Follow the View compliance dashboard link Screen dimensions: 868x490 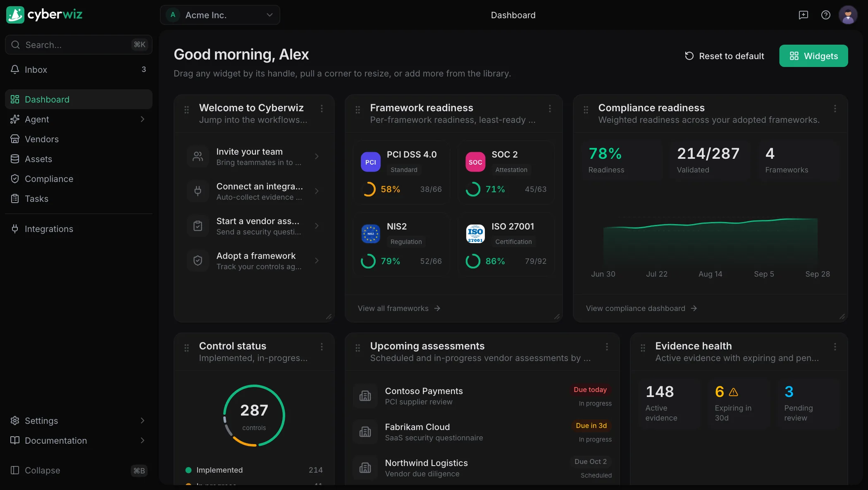point(641,308)
